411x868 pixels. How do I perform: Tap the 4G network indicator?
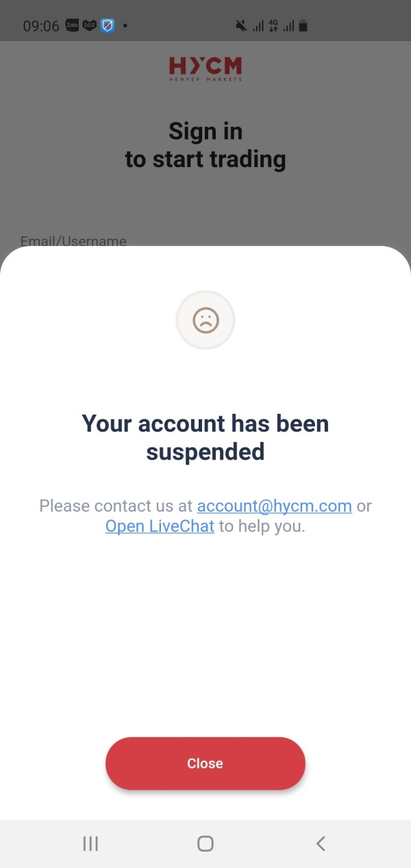[x=273, y=26]
